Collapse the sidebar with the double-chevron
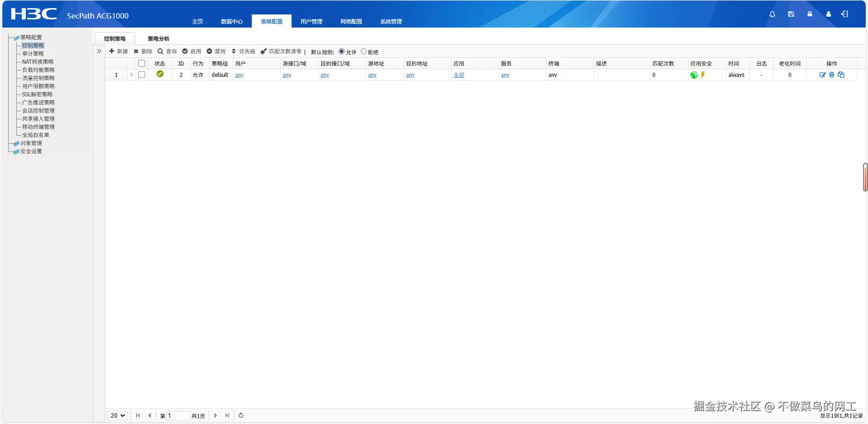This screenshot has height=424, width=868. 99,51
